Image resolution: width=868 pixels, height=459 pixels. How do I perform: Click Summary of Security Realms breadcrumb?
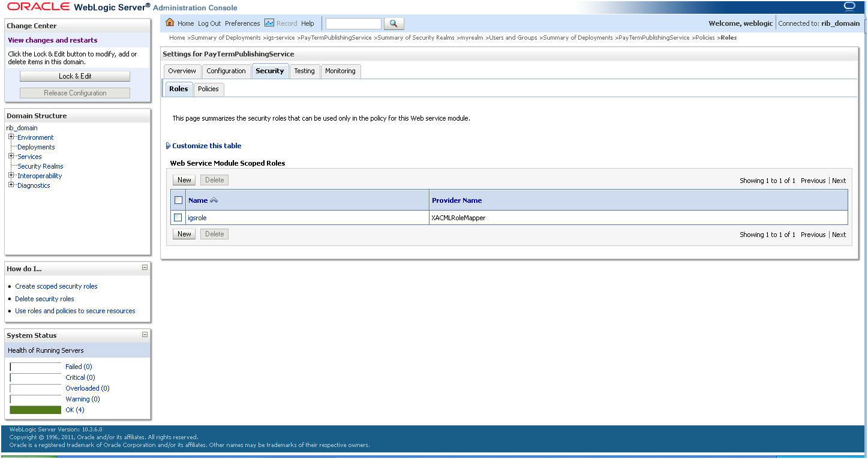click(x=416, y=38)
